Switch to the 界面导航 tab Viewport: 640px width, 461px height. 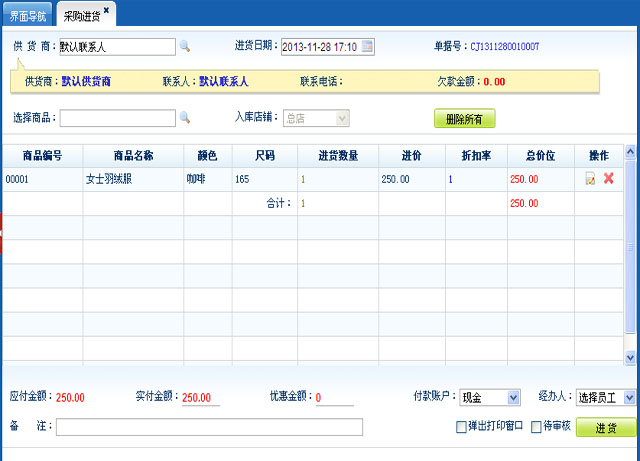pos(26,16)
